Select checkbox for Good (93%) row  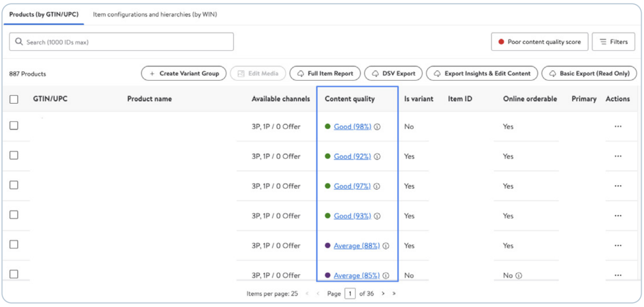(14, 215)
